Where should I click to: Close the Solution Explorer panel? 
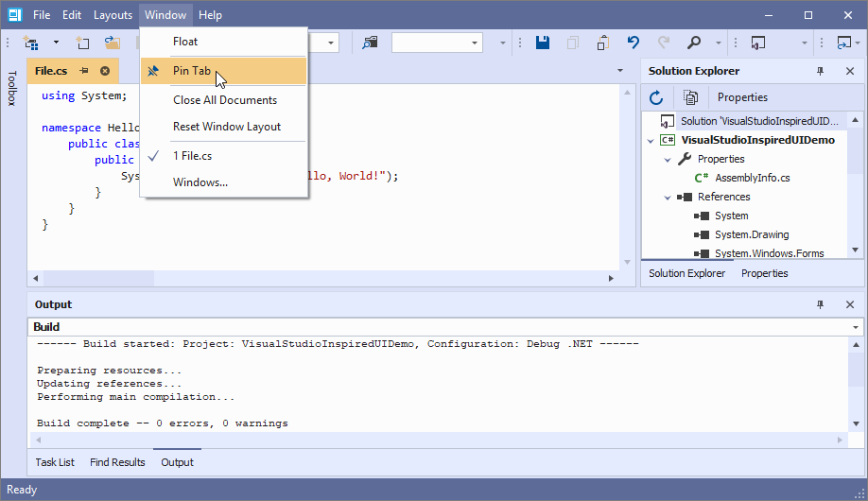850,71
